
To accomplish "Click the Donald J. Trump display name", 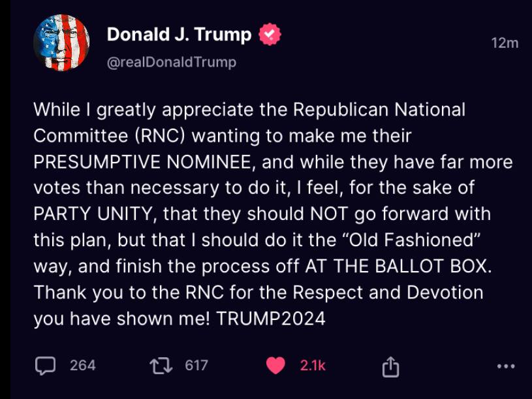I will tap(179, 35).
